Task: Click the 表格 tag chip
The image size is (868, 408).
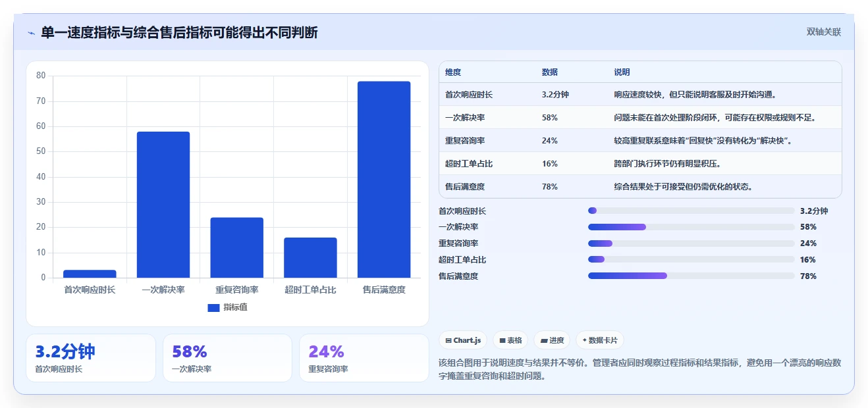Action: coord(510,340)
